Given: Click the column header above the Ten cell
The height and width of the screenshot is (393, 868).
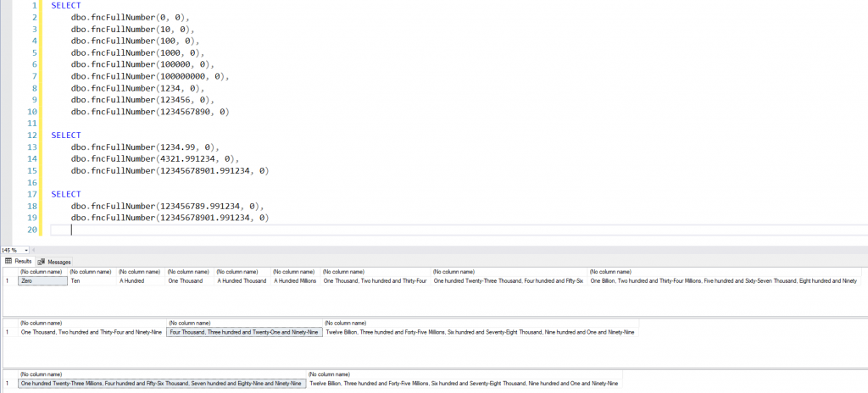Looking at the screenshot, I should [x=92, y=273].
